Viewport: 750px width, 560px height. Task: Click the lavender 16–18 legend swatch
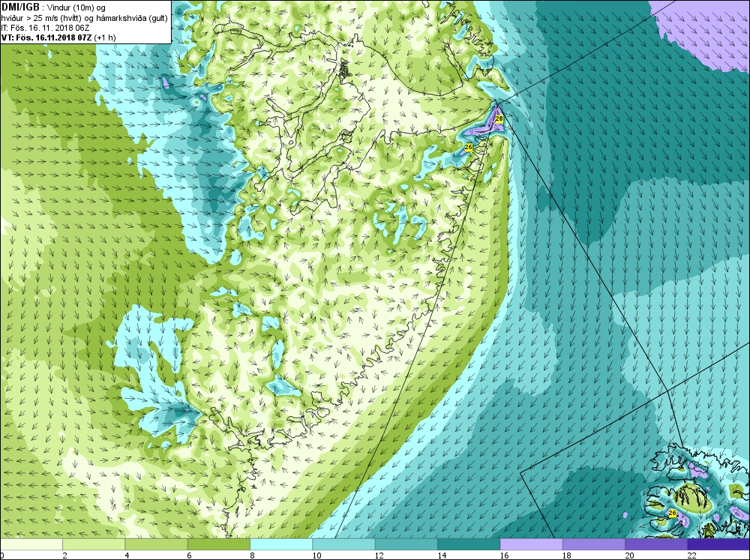531,544
